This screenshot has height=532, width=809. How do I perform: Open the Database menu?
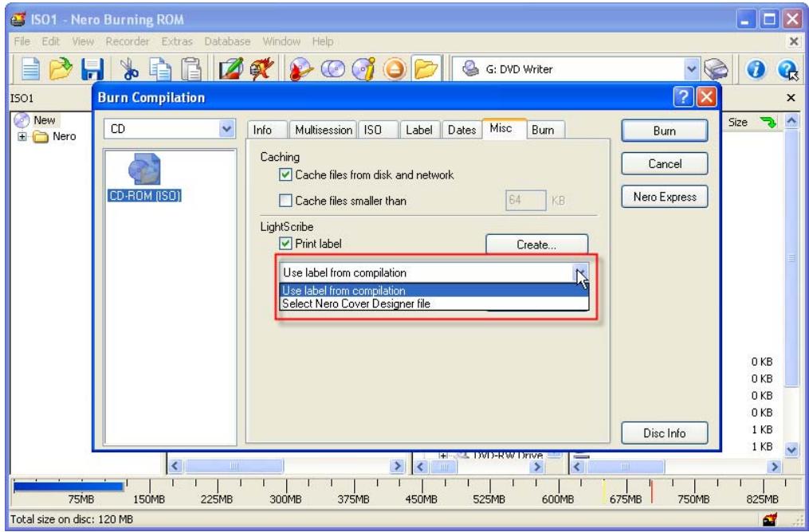tap(227, 41)
